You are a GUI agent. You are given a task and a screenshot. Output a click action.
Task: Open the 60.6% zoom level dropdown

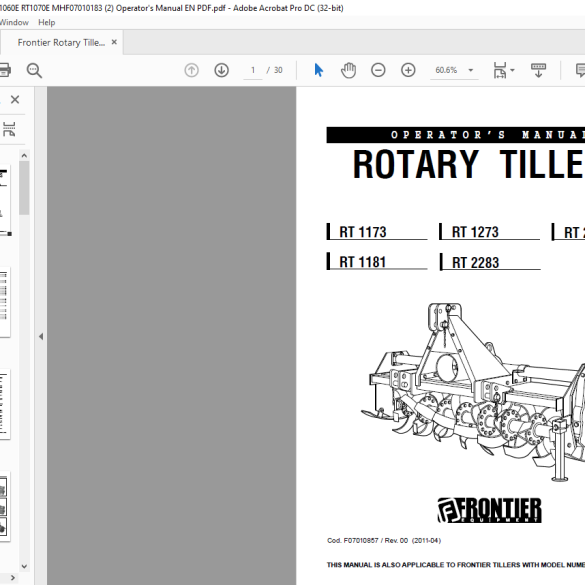click(454, 70)
